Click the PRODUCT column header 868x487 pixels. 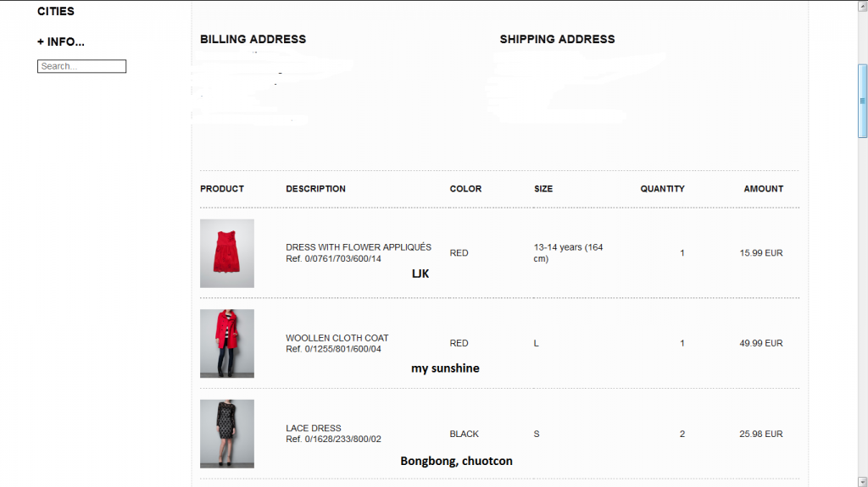[222, 189]
